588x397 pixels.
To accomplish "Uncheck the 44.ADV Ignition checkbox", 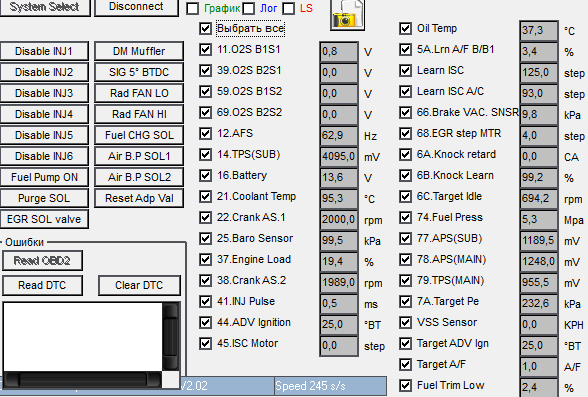I will pyautogui.click(x=205, y=322).
